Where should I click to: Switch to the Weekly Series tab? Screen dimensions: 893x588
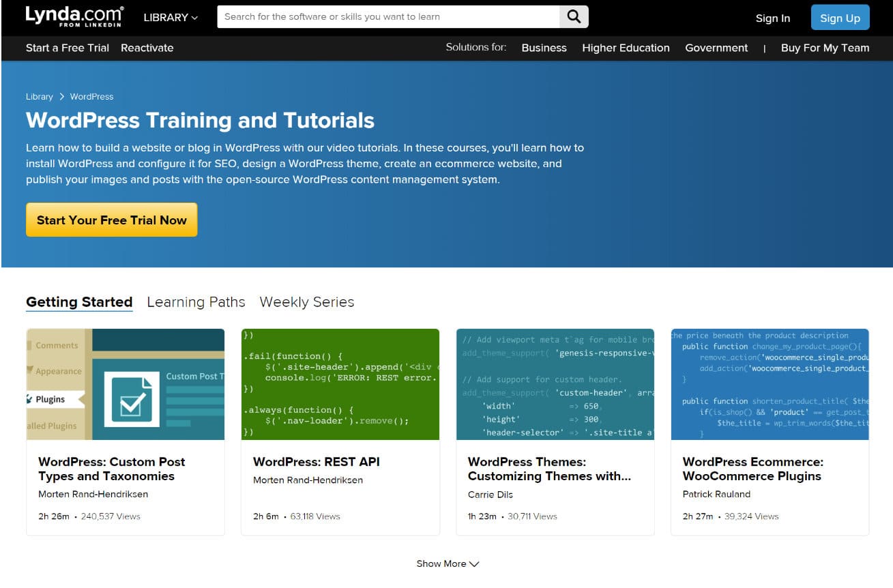306,302
